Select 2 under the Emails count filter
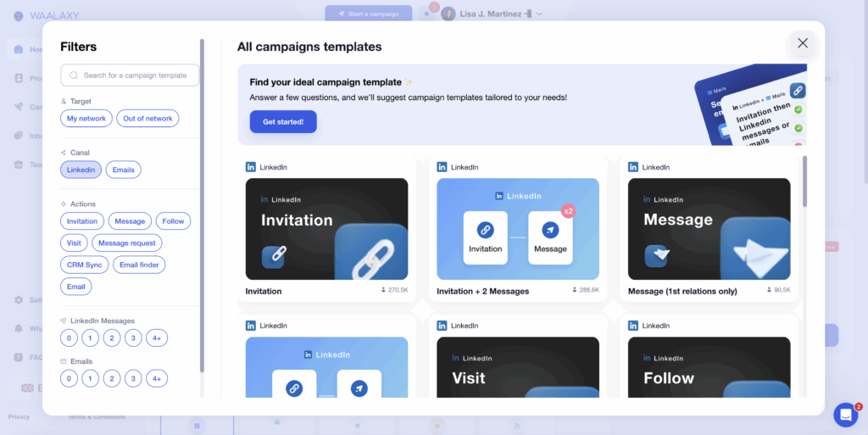868x435 pixels. point(112,378)
